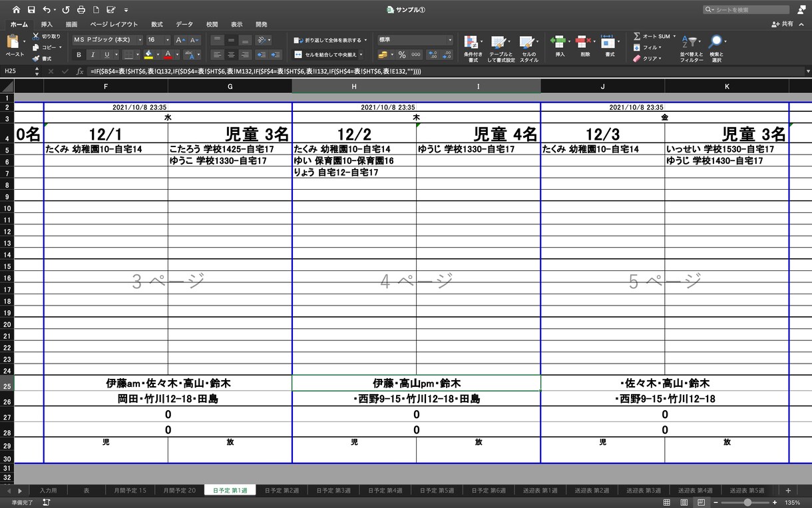
Task: Align text to the left
Action: [x=218, y=55]
